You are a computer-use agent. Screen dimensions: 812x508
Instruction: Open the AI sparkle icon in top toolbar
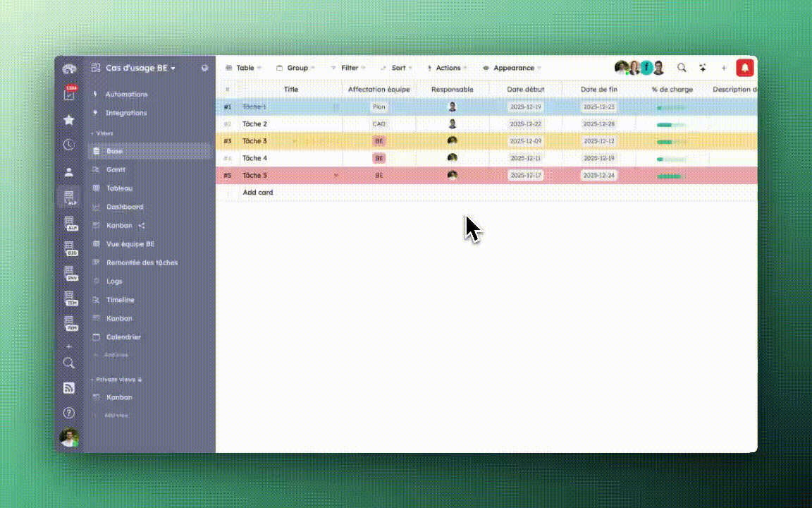tap(703, 68)
